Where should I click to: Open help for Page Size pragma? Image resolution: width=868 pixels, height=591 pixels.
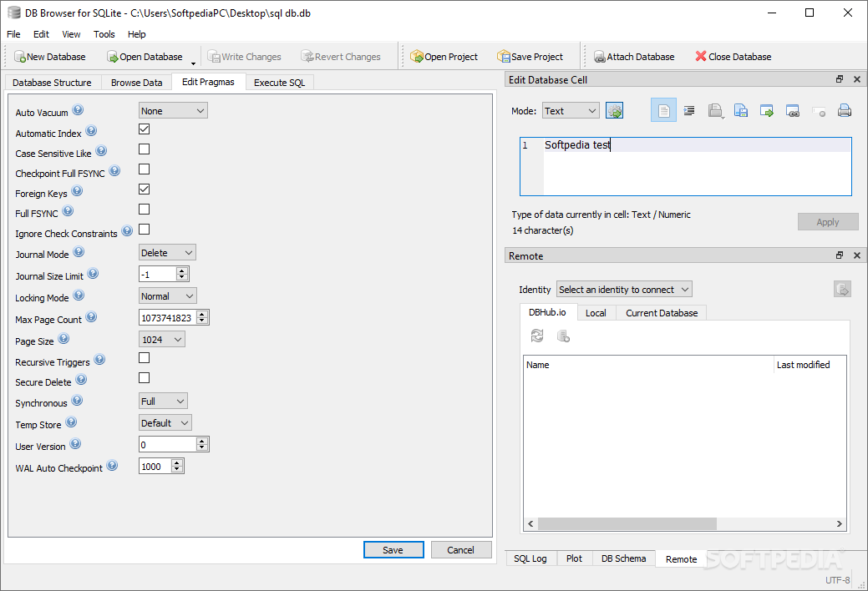[x=63, y=339]
